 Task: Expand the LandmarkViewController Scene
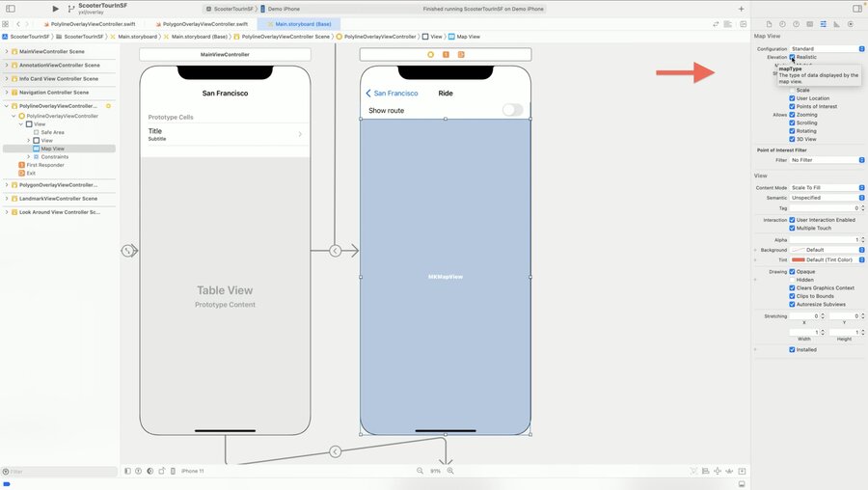point(7,198)
